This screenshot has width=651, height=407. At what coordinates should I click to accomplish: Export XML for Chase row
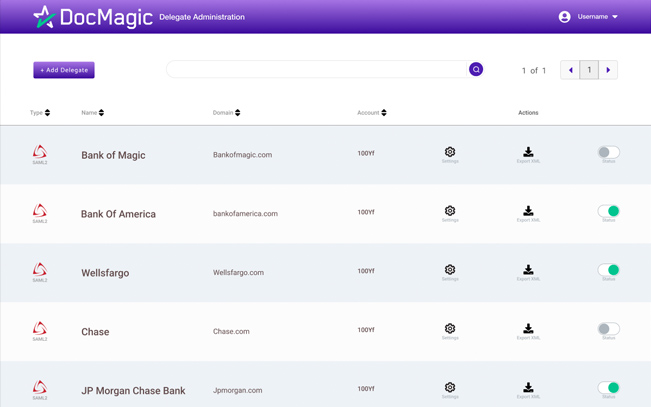(528, 329)
